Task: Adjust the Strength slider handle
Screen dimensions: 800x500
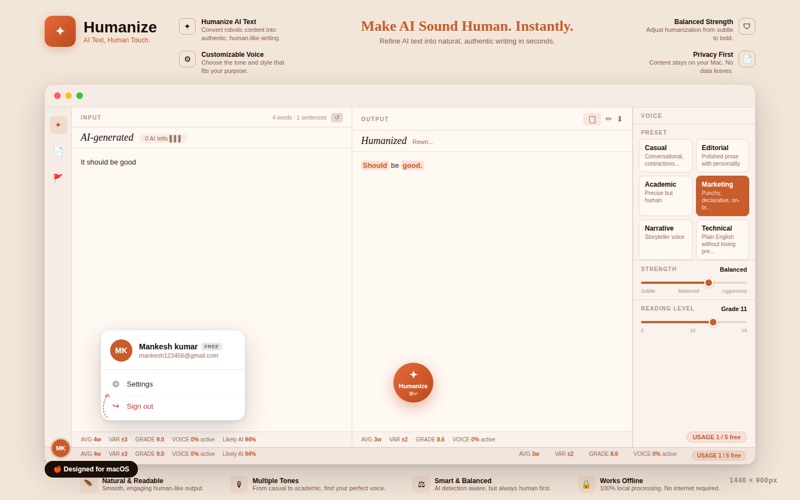Action: [x=708, y=283]
